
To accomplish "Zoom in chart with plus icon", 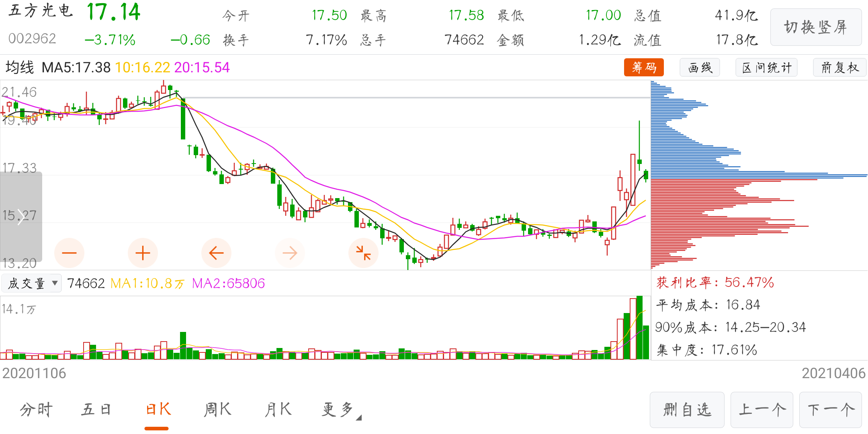I will 143,253.
